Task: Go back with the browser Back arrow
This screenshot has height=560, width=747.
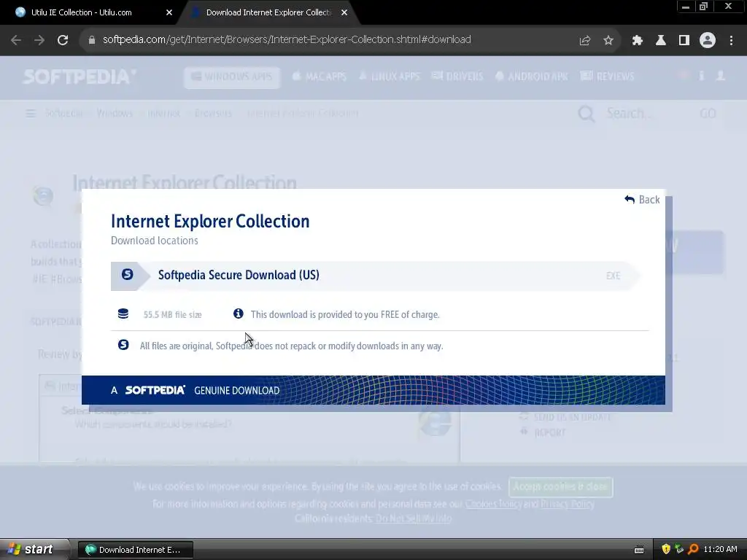Action: pyautogui.click(x=16, y=40)
